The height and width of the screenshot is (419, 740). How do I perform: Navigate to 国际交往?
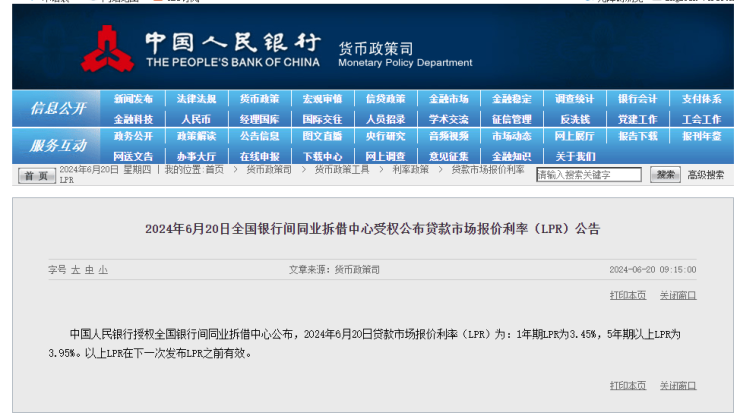322,119
